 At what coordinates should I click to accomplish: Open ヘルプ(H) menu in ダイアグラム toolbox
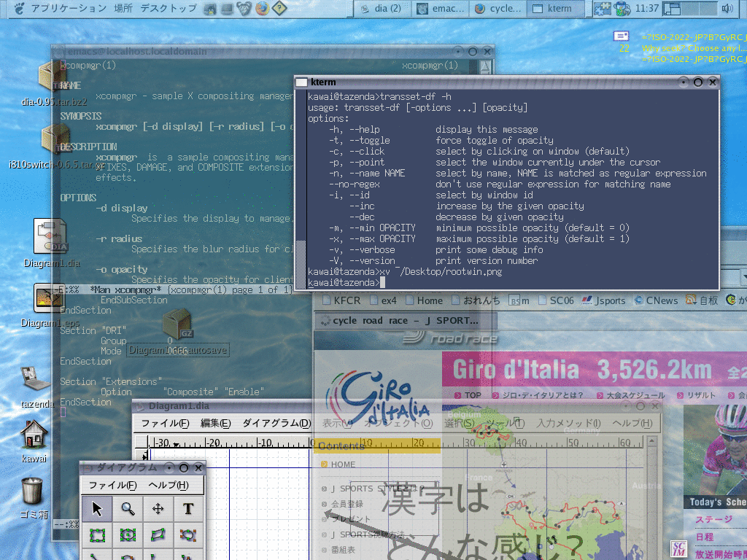pos(169,485)
